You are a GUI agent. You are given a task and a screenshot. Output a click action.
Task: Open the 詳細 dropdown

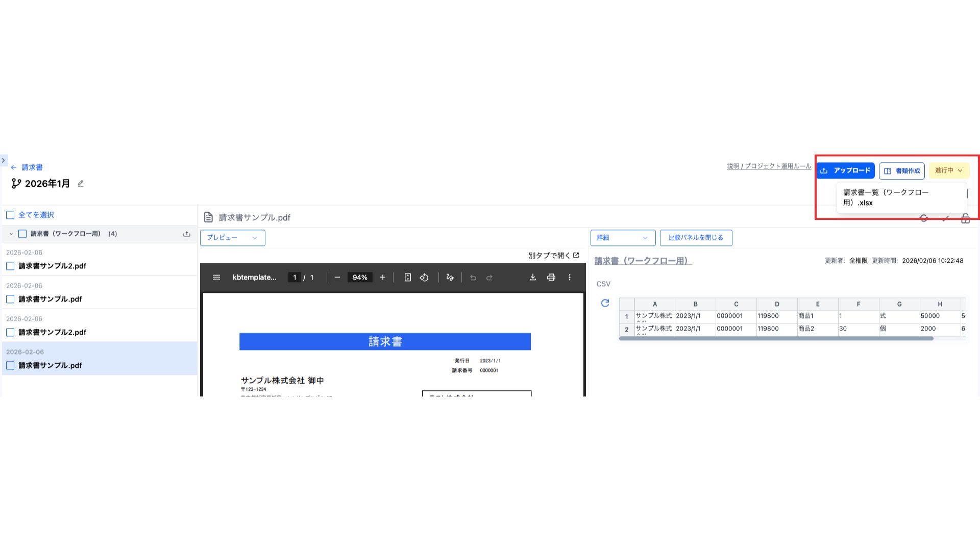point(623,238)
